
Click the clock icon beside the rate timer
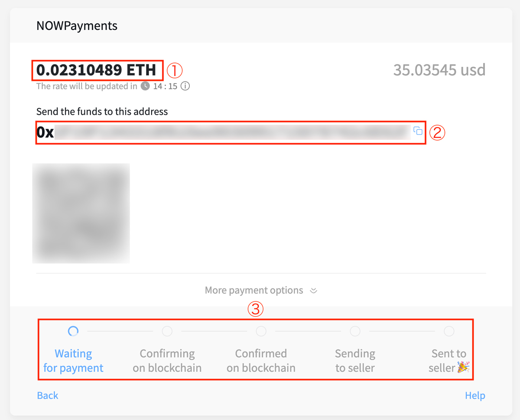[x=145, y=86]
